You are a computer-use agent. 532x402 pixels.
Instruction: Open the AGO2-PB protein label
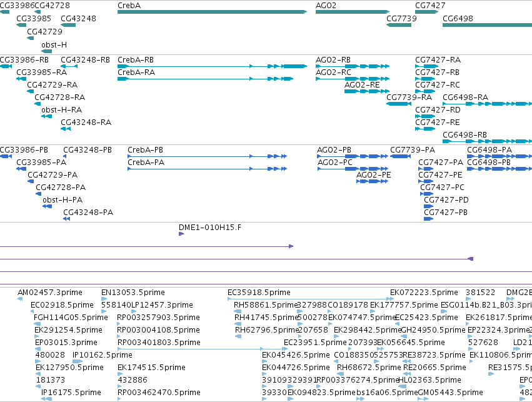(x=334, y=150)
